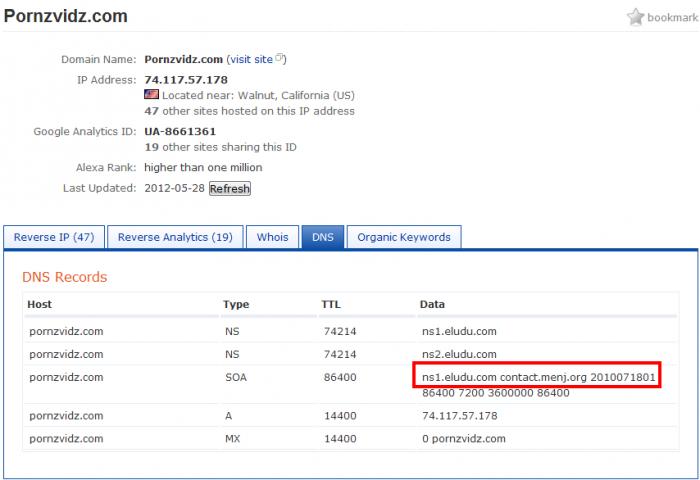Screen dimensions: 700x480
Task: Click ns2.eludu.com data cell
Action: 459,355
